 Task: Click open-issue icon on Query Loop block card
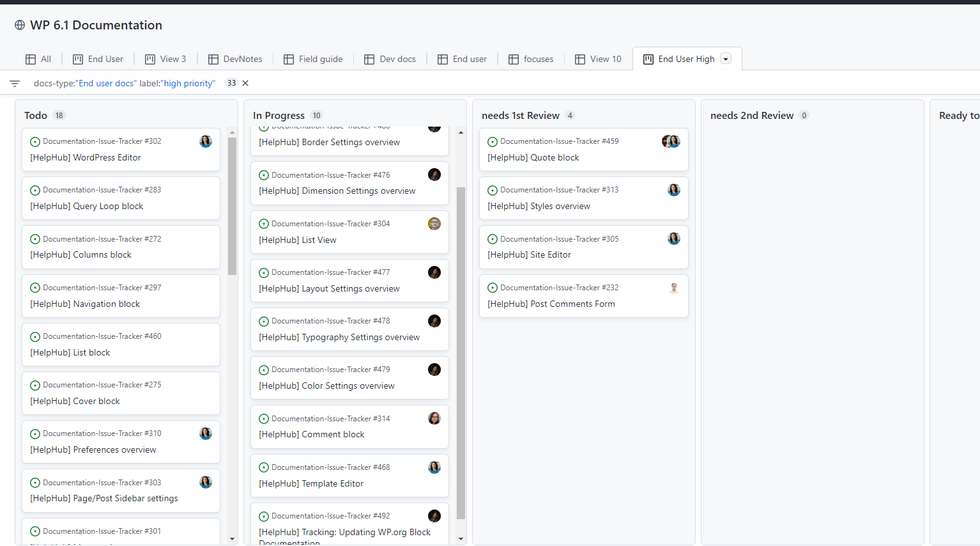[x=35, y=191]
